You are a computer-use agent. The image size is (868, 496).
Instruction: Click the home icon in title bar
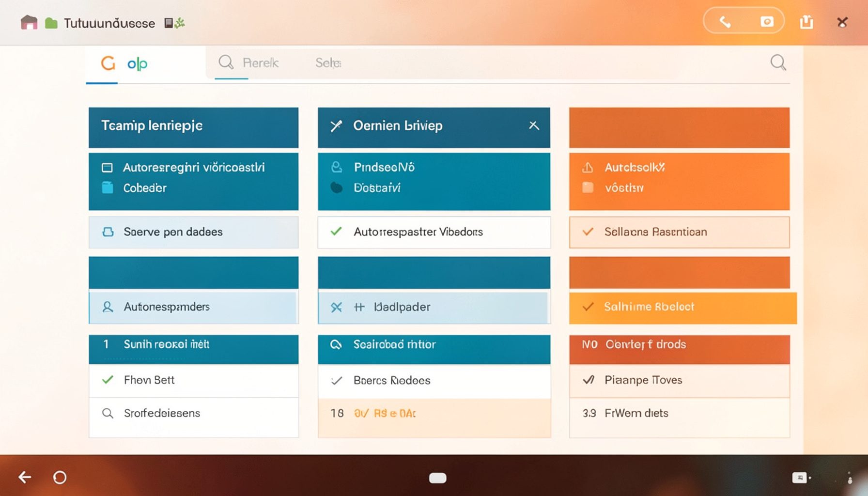pos(29,22)
